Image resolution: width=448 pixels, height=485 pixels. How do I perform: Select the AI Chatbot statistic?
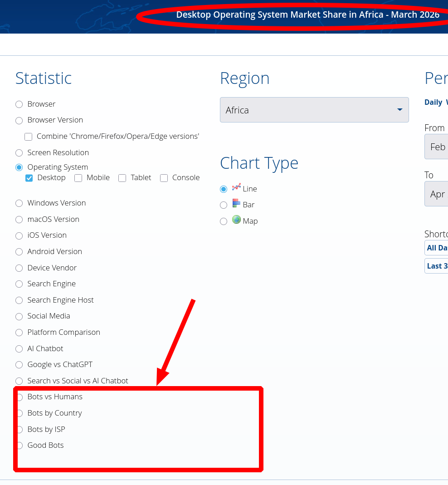click(x=19, y=349)
